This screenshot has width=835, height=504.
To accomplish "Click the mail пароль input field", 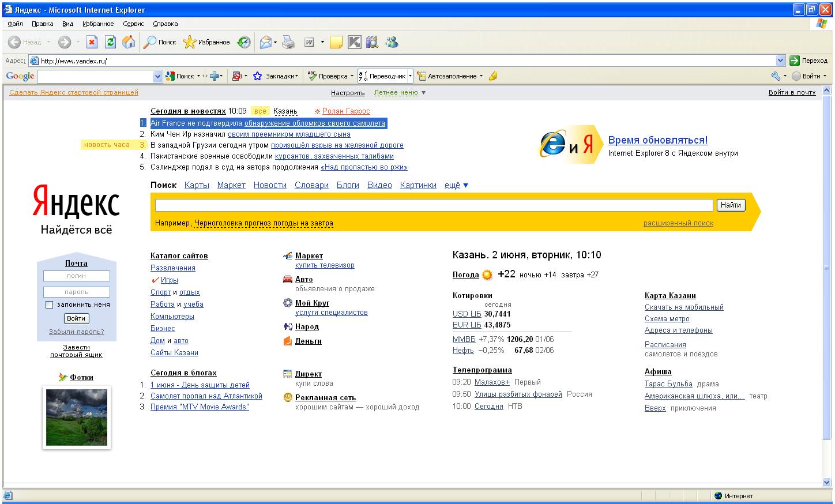I will tap(77, 292).
